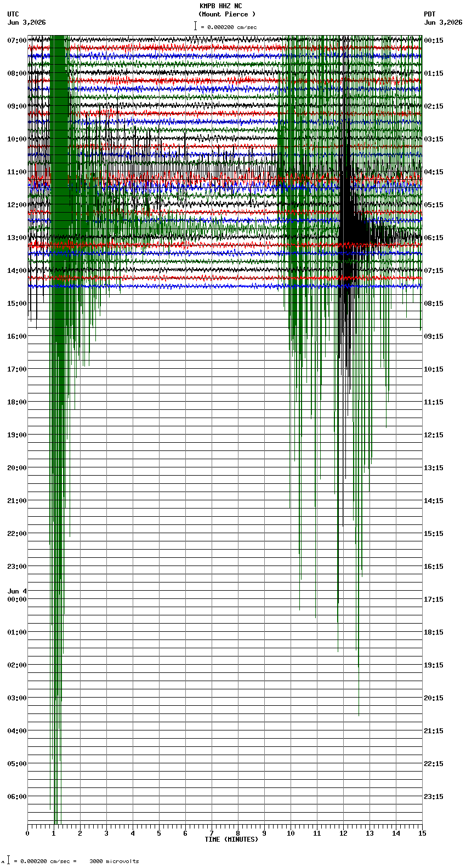Click the '02:15' PDT time label
Image resolution: width=466 pixels, height=868 pixels.
tap(434, 106)
